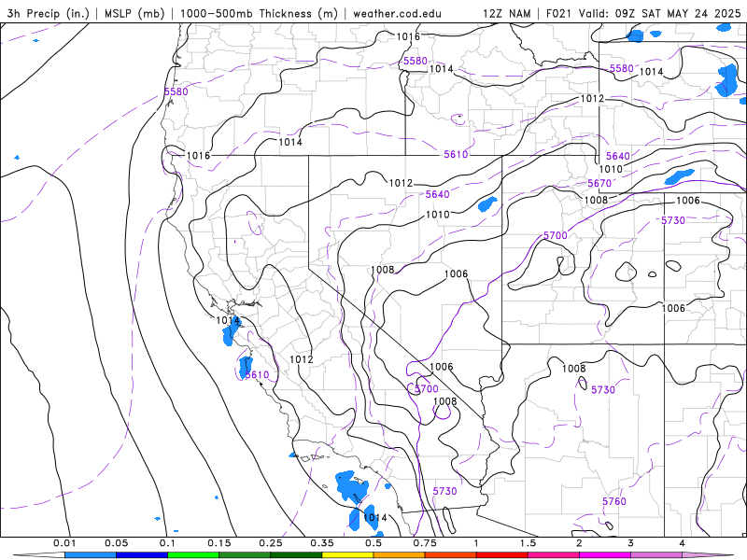Image resolution: width=747 pixels, height=560 pixels.
Task: Click the light blue 0.01 legend swatch
Action: click(90, 555)
